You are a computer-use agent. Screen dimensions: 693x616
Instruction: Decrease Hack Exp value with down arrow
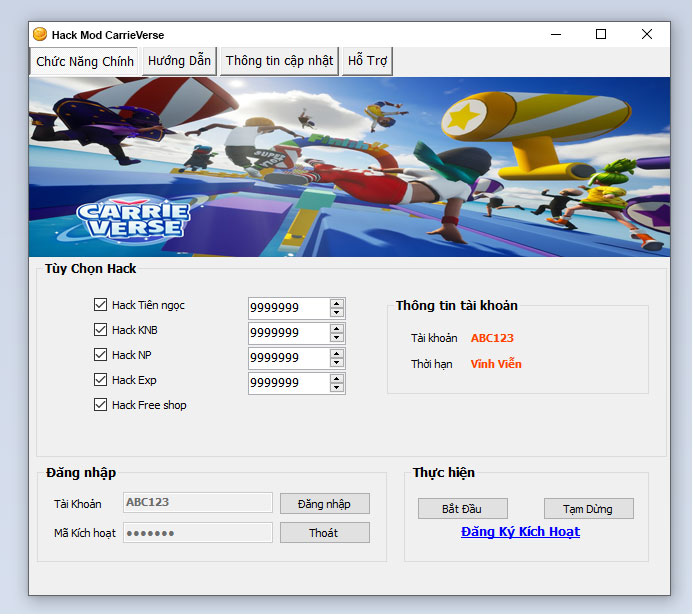click(x=337, y=388)
